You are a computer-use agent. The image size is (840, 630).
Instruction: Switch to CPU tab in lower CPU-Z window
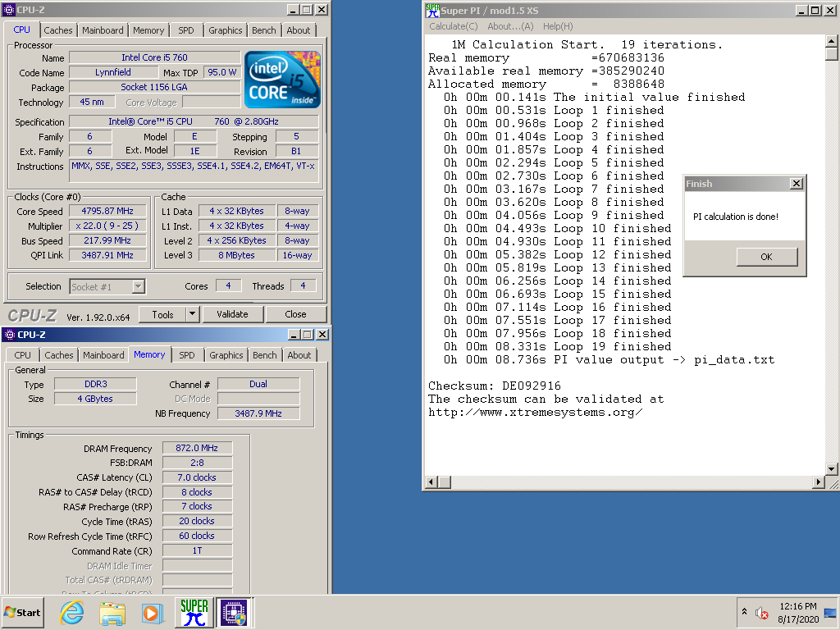(22, 355)
